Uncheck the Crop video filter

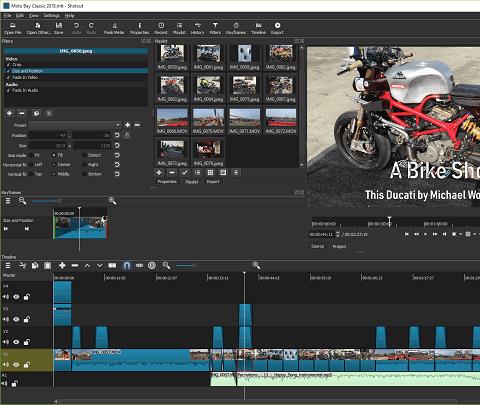click(8, 65)
